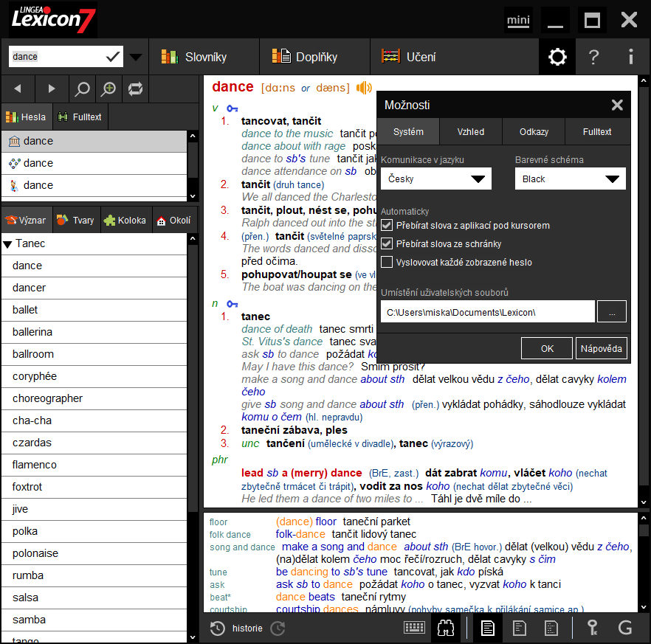
Task: Click the browse button for user files location
Action: click(613, 311)
